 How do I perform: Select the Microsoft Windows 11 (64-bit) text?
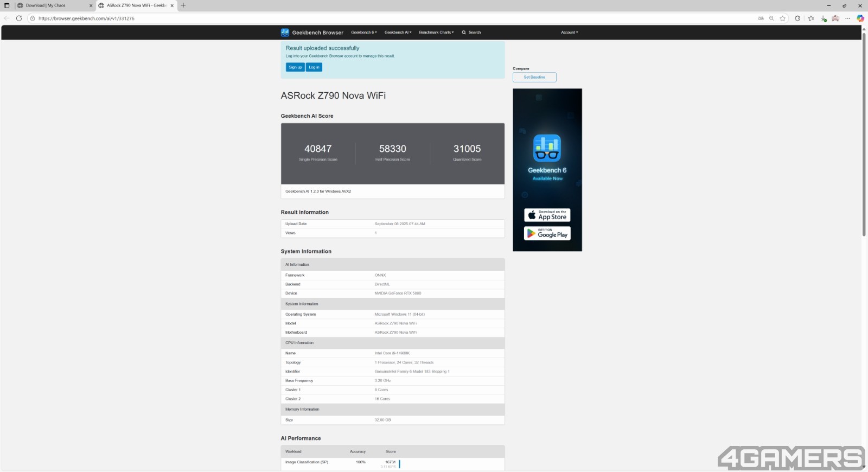click(399, 315)
